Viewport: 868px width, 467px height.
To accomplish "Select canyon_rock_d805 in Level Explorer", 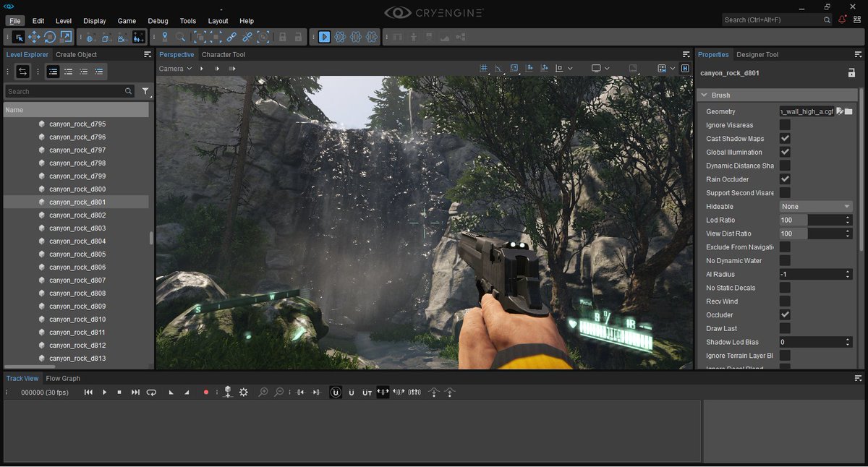I will coord(76,254).
